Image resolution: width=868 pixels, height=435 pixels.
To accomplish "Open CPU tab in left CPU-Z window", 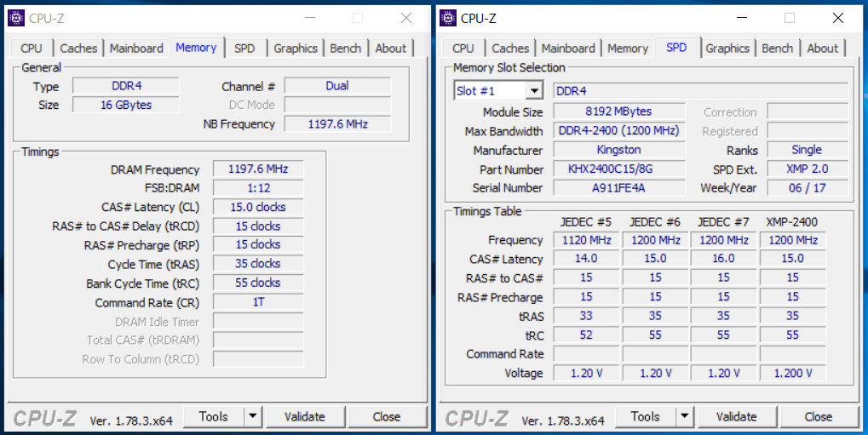I will [x=31, y=49].
